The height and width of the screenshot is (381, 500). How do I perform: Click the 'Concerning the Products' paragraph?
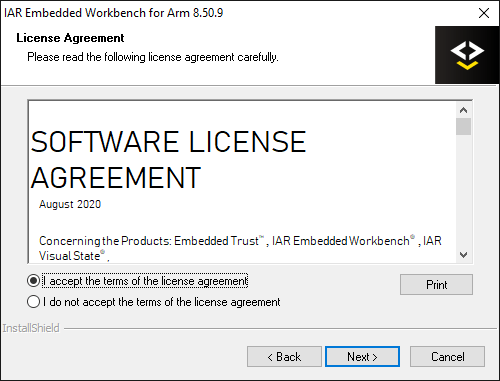pos(240,248)
